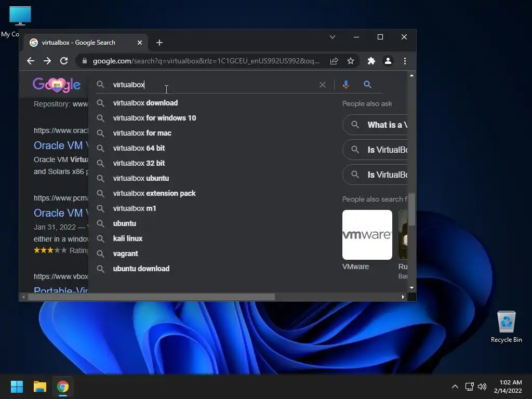Start a voice search with the microphone
This screenshot has height=399, width=532.
coord(345,85)
